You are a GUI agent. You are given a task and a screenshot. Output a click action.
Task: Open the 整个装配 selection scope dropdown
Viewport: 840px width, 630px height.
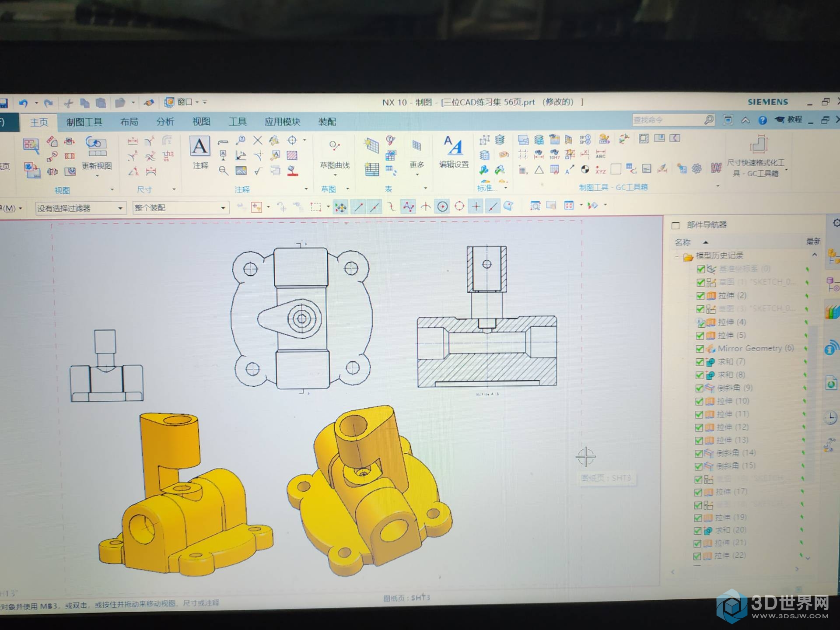click(181, 208)
